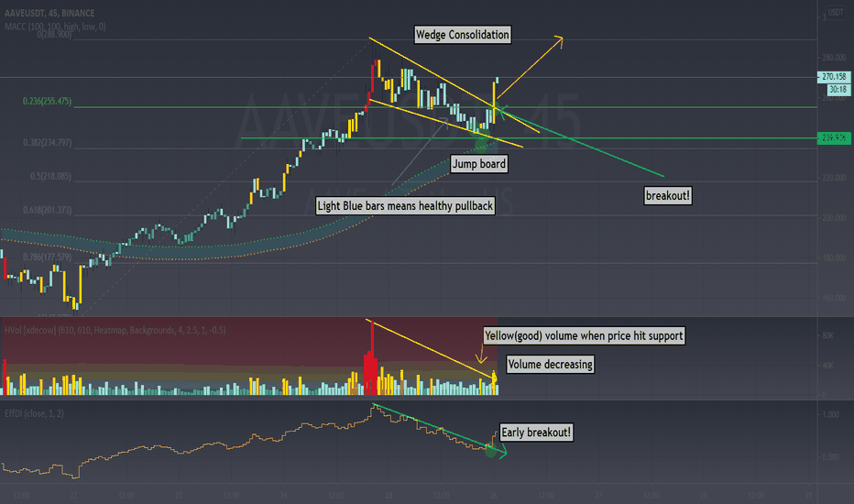The image size is (854, 504).
Task: Select the Yellow(good) volume support note
Action: coord(584,335)
